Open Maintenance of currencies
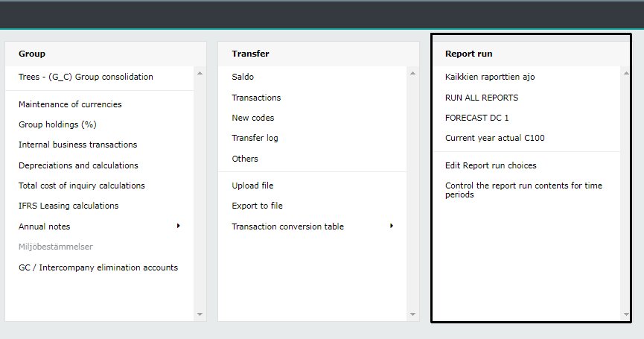 click(x=70, y=104)
